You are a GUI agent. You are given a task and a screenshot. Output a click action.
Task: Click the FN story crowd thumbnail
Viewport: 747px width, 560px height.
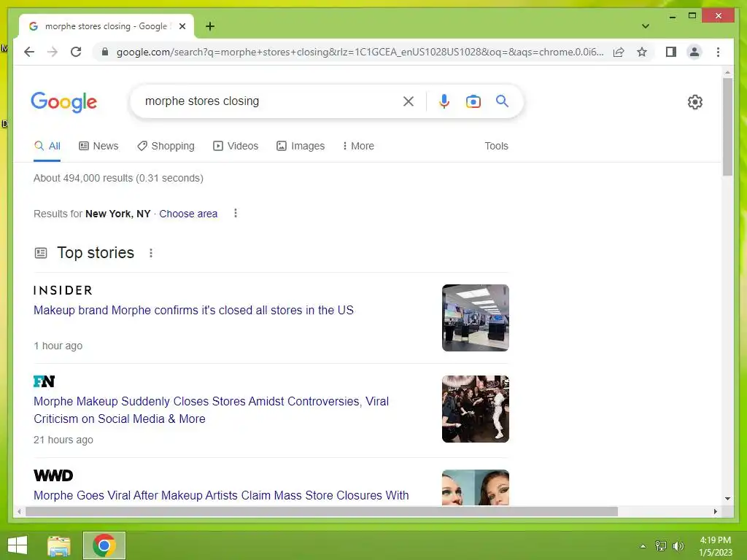pyautogui.click(x=476, y=409)
